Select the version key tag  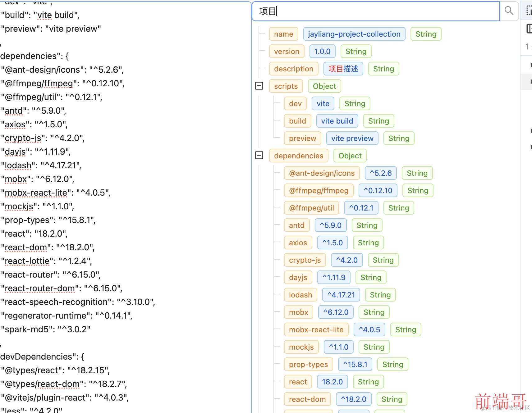pos(287,51)
